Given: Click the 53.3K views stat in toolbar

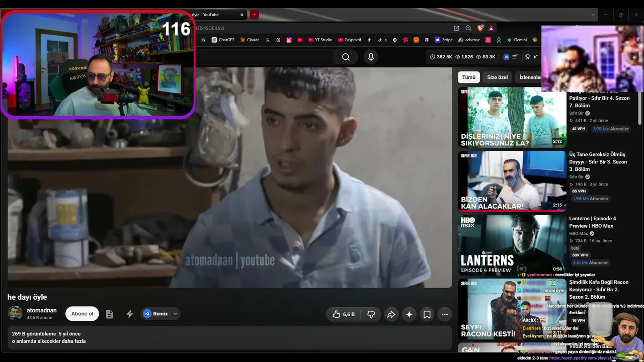Looking at the screenshot, I should 486,57.
